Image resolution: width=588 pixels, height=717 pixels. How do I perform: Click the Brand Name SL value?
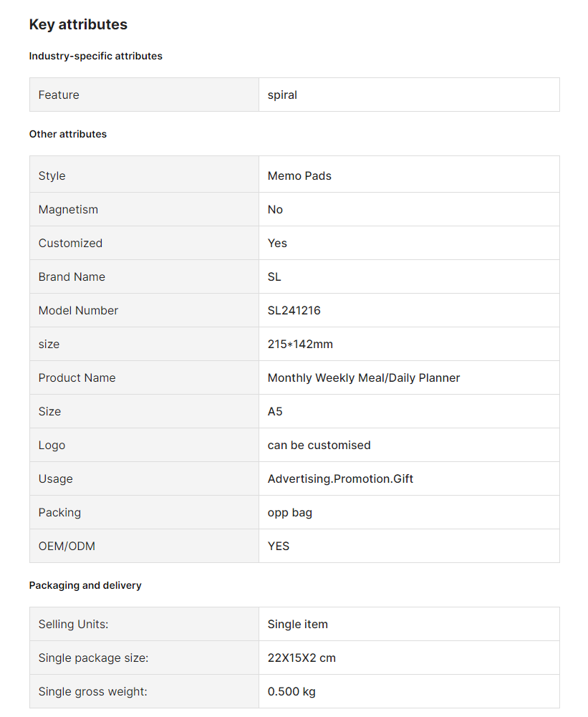coord(274,276)
